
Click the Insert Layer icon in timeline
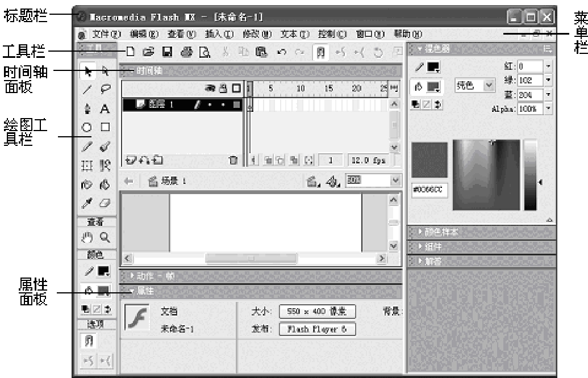131,161
